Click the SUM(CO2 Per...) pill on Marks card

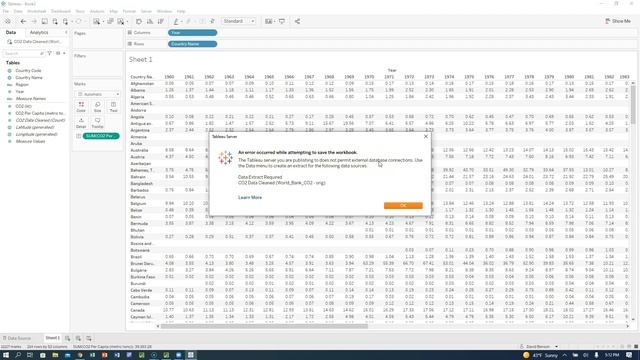point(101,136)
